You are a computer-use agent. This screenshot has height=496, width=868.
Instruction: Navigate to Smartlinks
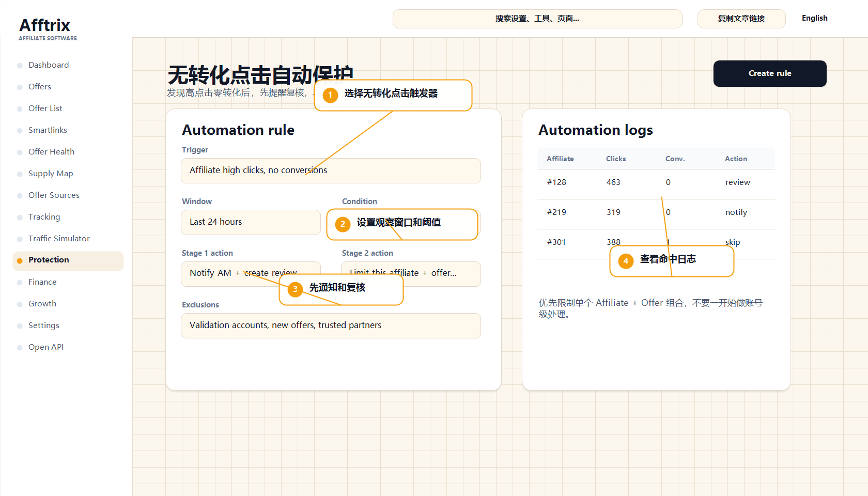coord(48,130)
